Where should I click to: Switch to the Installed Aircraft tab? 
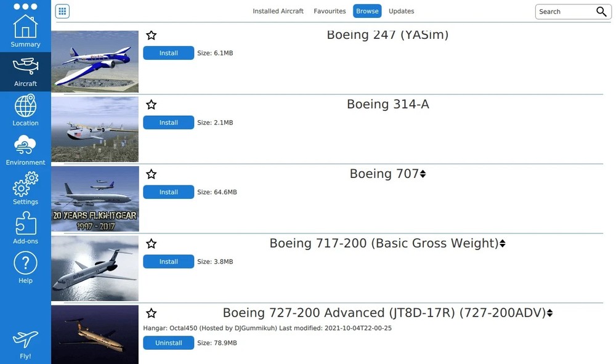[278, 10]
